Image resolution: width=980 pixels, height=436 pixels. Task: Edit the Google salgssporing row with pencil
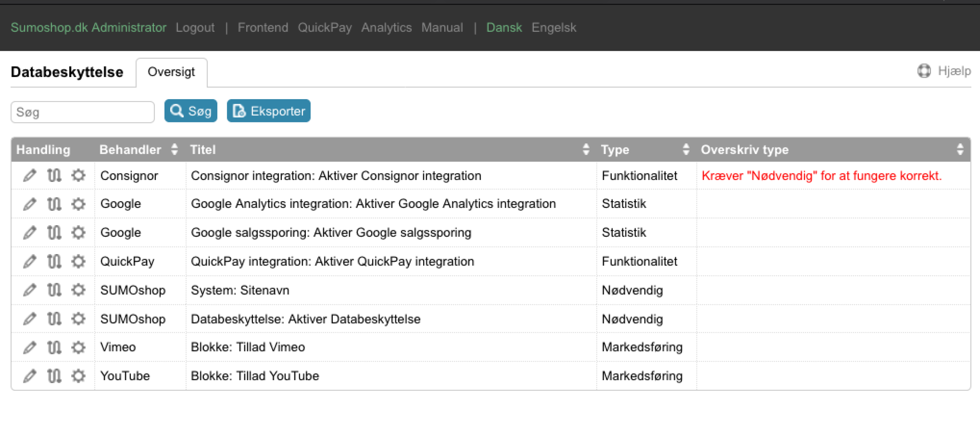30,233
